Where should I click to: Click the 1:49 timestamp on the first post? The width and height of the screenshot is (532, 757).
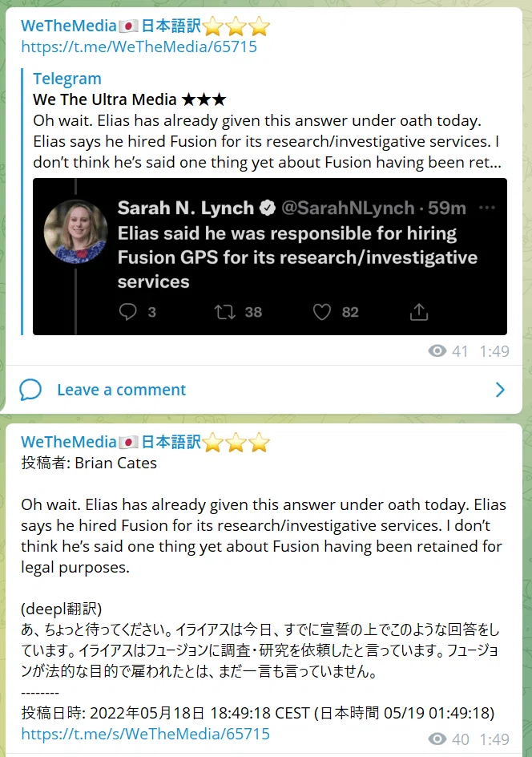(x=494, y=351)
